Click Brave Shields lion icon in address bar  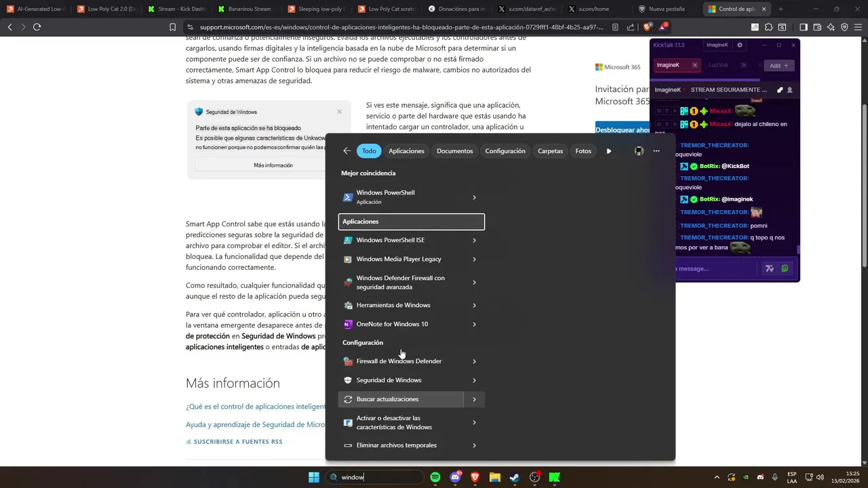point(647,27)
